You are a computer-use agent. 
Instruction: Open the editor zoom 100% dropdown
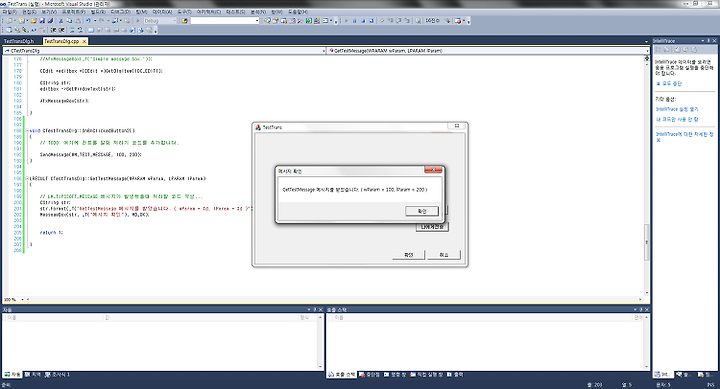point(22,299)
